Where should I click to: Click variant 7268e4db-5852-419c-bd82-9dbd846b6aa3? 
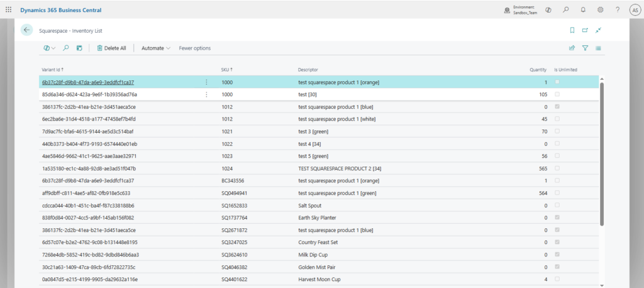click(91, 255)
